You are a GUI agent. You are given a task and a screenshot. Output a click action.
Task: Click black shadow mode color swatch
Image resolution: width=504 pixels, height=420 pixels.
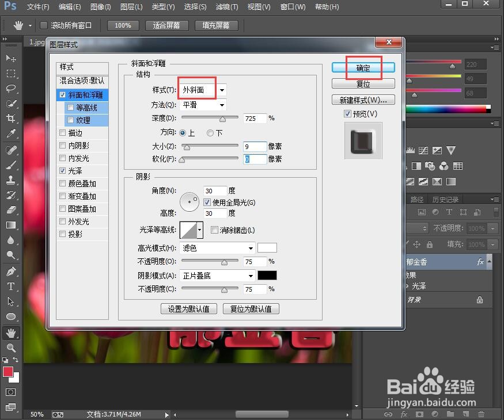(267, 276)
